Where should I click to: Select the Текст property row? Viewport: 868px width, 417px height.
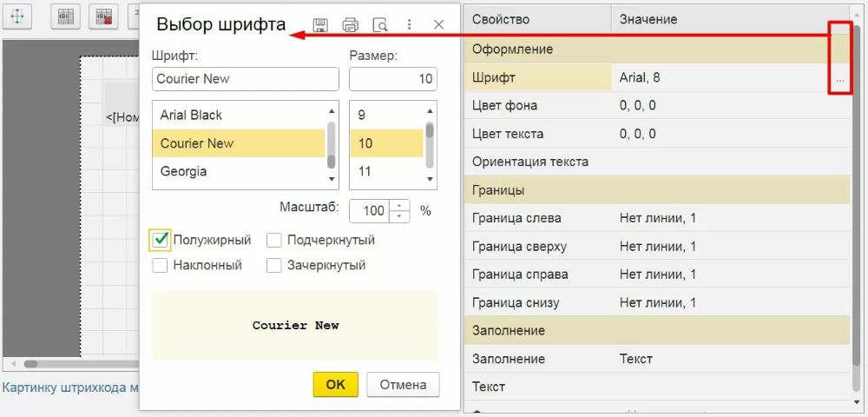pyautogui.click(x=657, y=387)
